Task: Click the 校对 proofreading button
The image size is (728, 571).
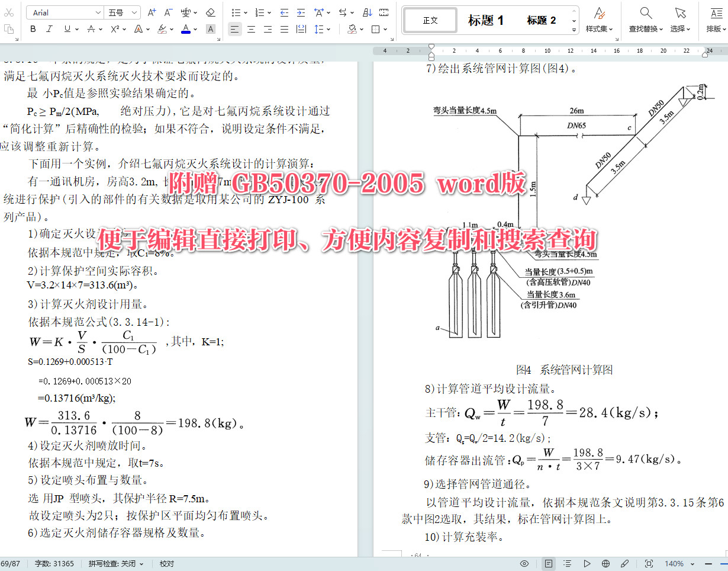Action: (166, 563)
